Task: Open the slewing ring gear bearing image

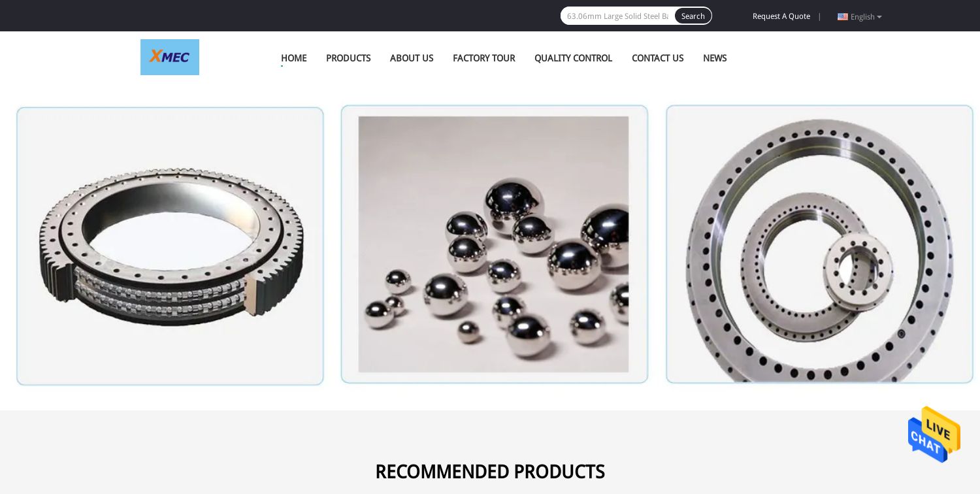Action: click(170, 246)
